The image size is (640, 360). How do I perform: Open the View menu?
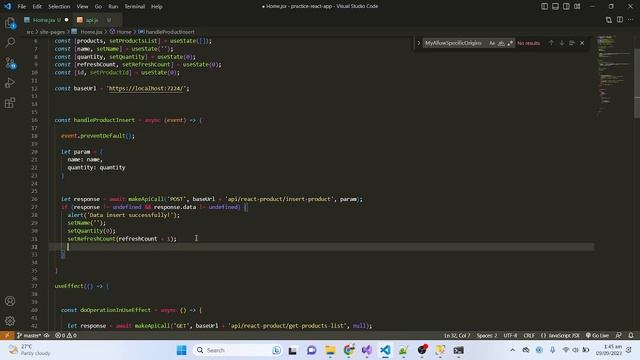(x=82, y=7)
